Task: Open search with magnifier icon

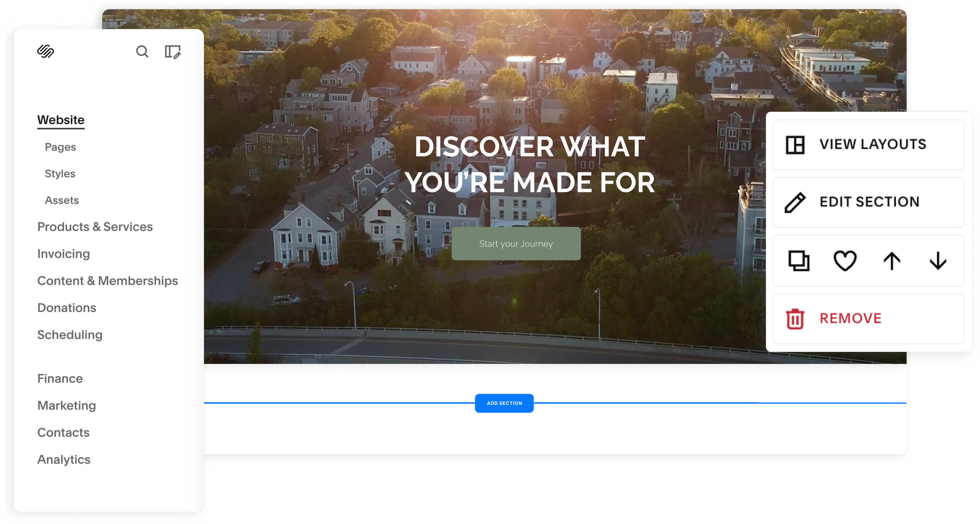Action: [x=142, y=51]
